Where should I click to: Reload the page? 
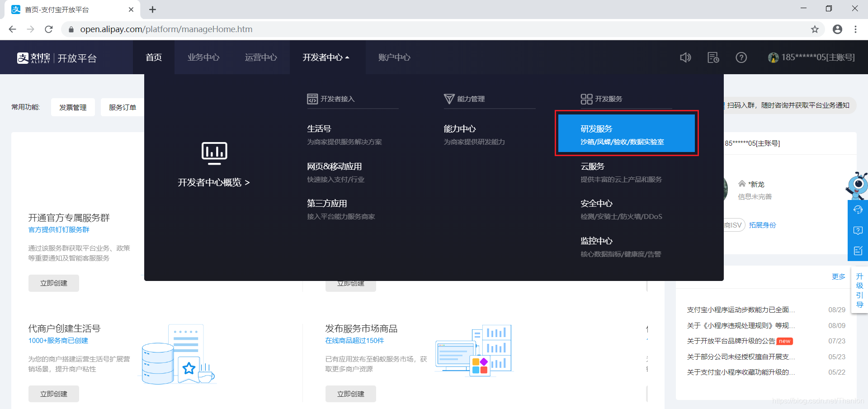(49, 29)
